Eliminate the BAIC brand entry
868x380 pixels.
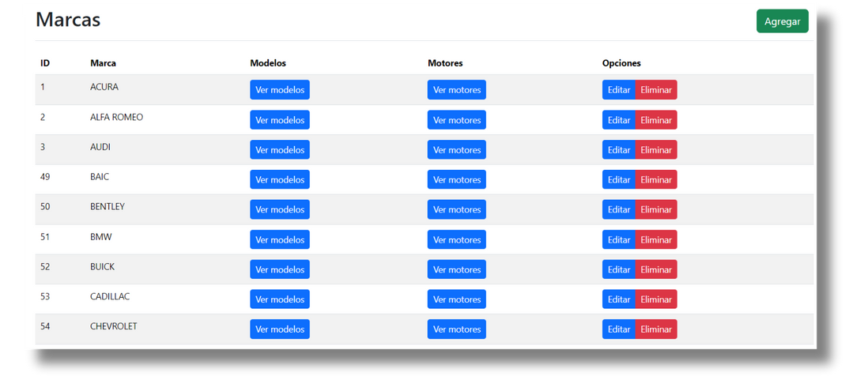click(656, 180)
